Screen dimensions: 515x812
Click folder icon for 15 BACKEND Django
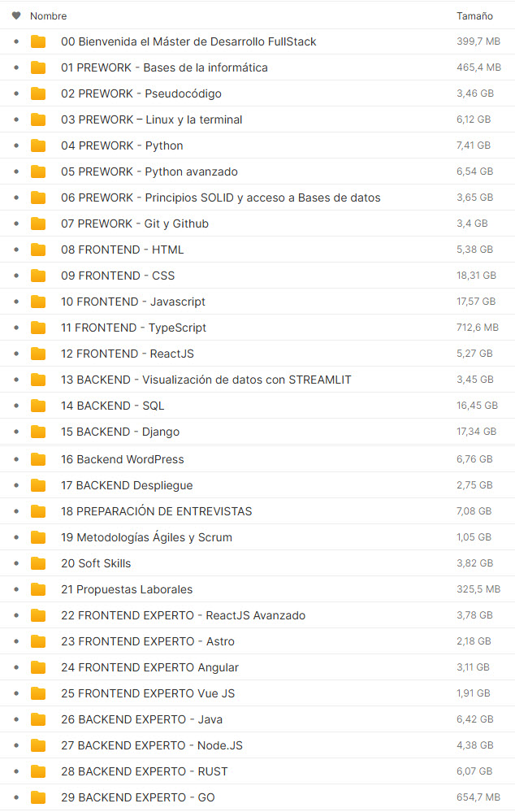(38, 432)
